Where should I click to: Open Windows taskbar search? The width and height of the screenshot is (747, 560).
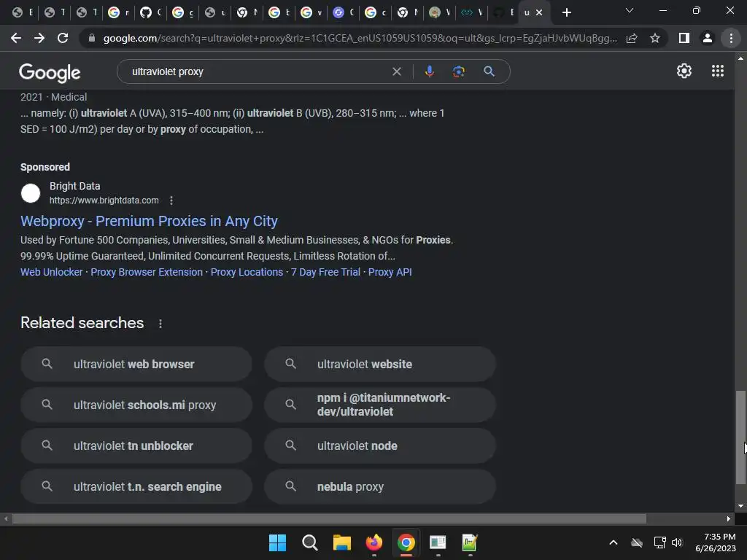coord(309,542)
